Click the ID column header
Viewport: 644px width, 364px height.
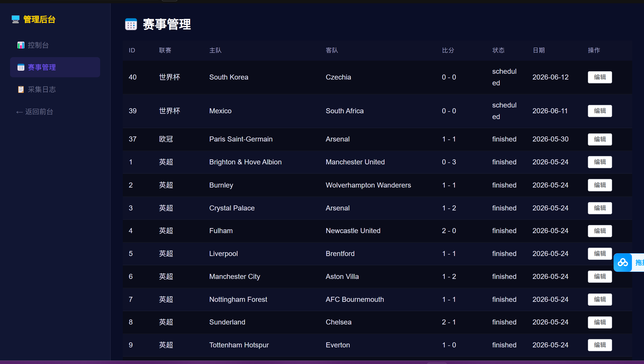132,50
